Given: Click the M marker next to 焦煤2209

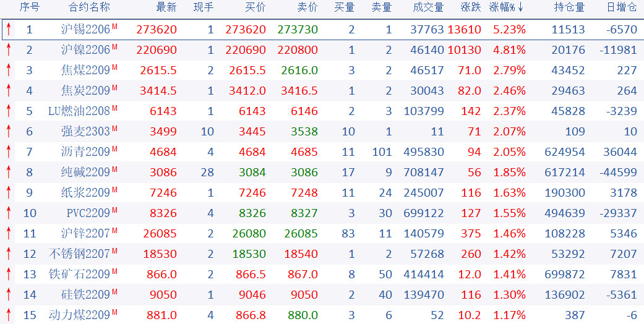Looking at the screenshot, I should click(x=114, y=67).
